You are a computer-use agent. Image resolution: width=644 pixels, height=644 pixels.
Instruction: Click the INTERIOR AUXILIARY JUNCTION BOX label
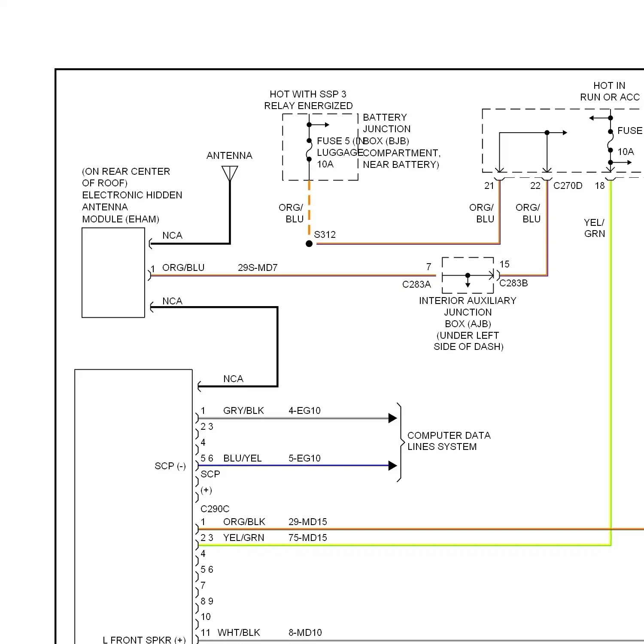point(468,312)
